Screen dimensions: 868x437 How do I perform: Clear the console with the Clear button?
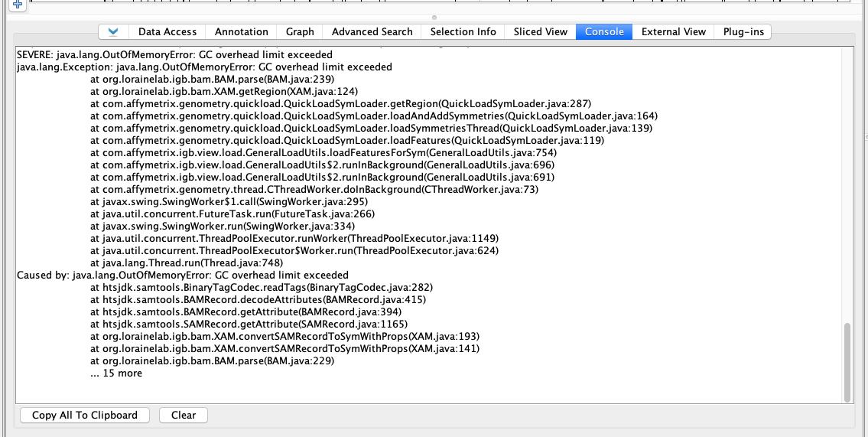[184, 415]
